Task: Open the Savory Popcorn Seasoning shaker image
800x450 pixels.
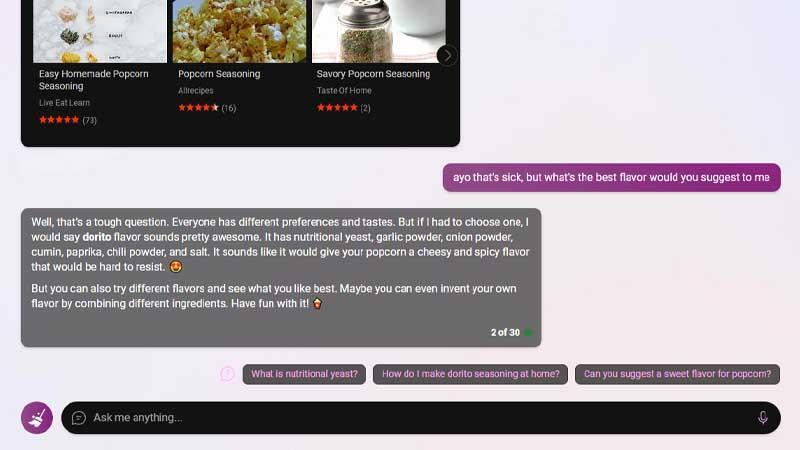Action: [x=379, y=31]
